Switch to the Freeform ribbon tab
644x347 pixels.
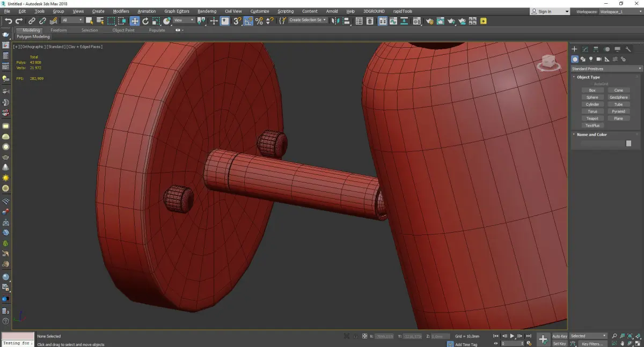click(x=58, y=30)
